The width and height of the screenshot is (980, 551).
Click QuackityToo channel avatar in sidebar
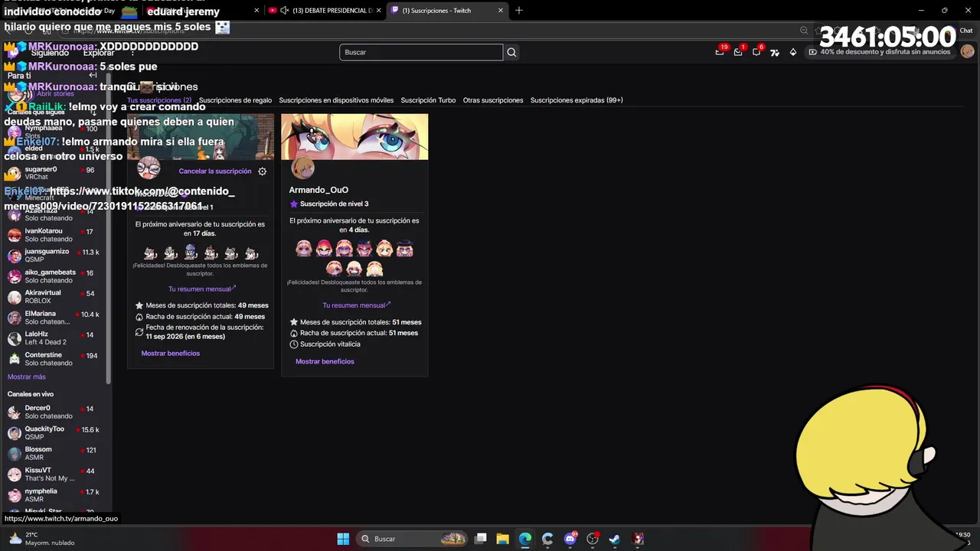[15, 433]
